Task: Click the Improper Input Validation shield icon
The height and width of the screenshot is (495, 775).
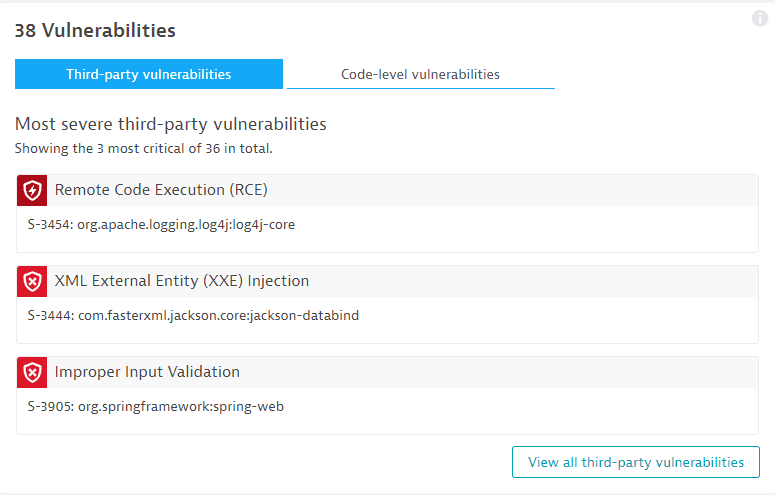Action: pyautogui.click(x=32, y=372)
